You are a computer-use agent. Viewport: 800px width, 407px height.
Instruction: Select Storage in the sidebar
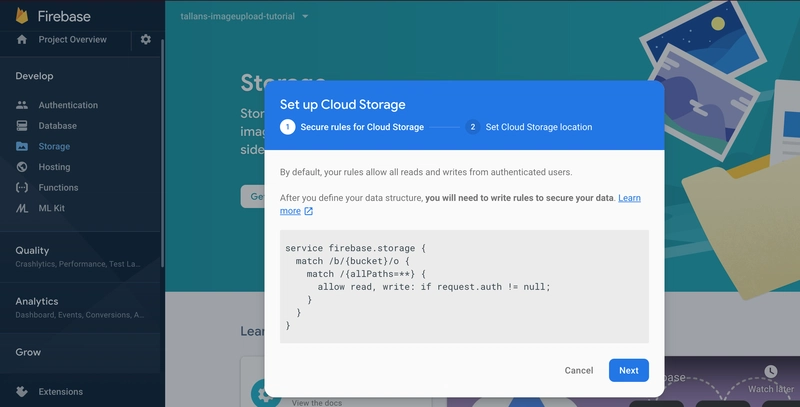coord(54,146)
